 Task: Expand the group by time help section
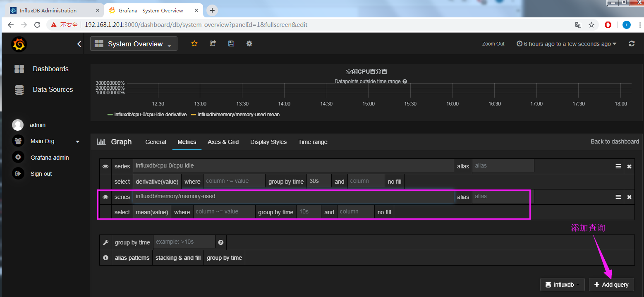click(x=224, y=258)
